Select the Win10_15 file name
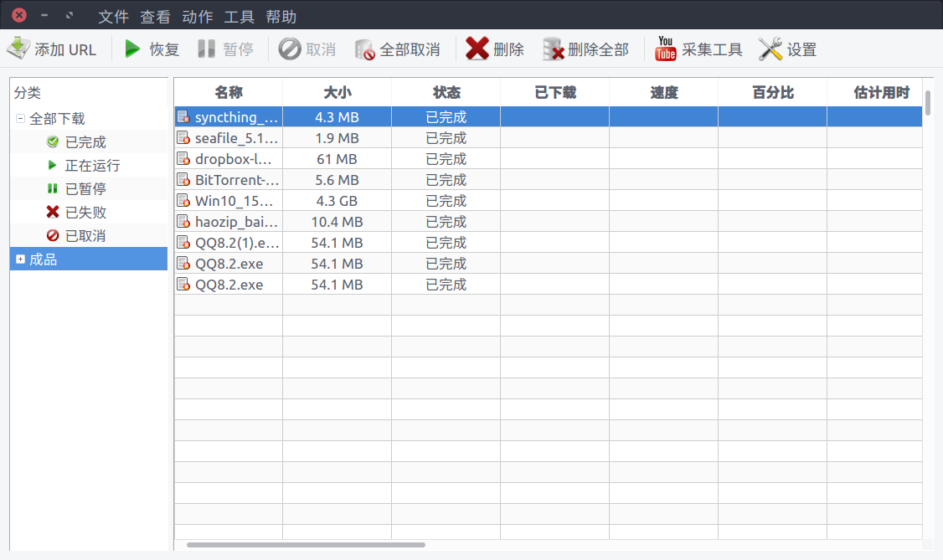The image size is (943, 560). tap(234, 201)
